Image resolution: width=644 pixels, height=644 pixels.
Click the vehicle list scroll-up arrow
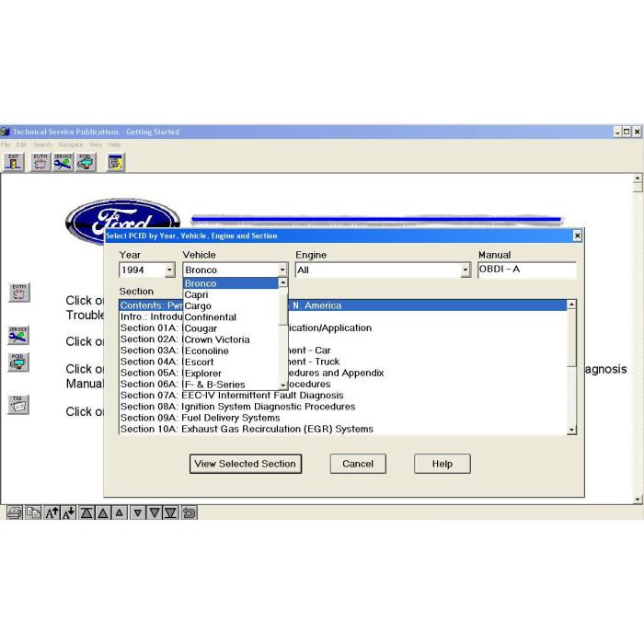click(x=283, y=282)
